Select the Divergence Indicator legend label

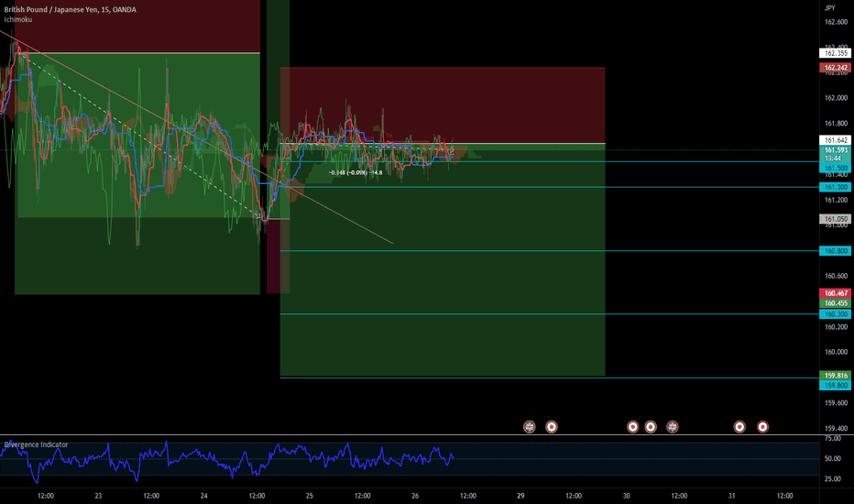click(36, 444)
